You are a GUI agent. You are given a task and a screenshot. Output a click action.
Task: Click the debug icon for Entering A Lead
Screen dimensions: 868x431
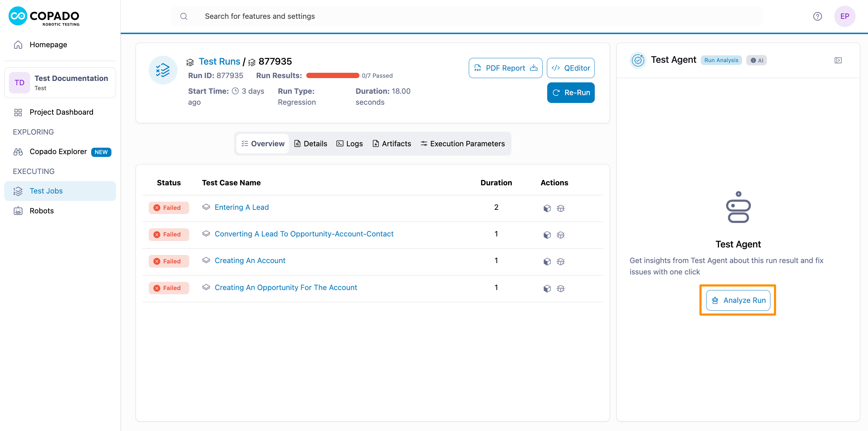(560, 208)
